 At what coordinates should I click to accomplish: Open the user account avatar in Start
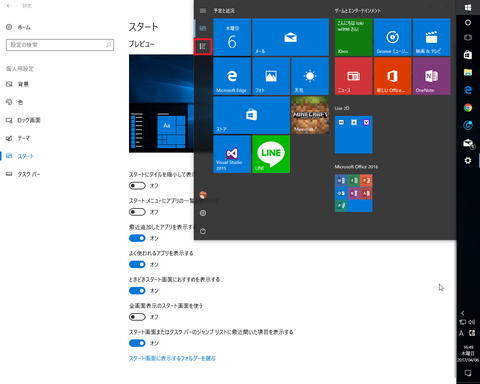point(203,195)
